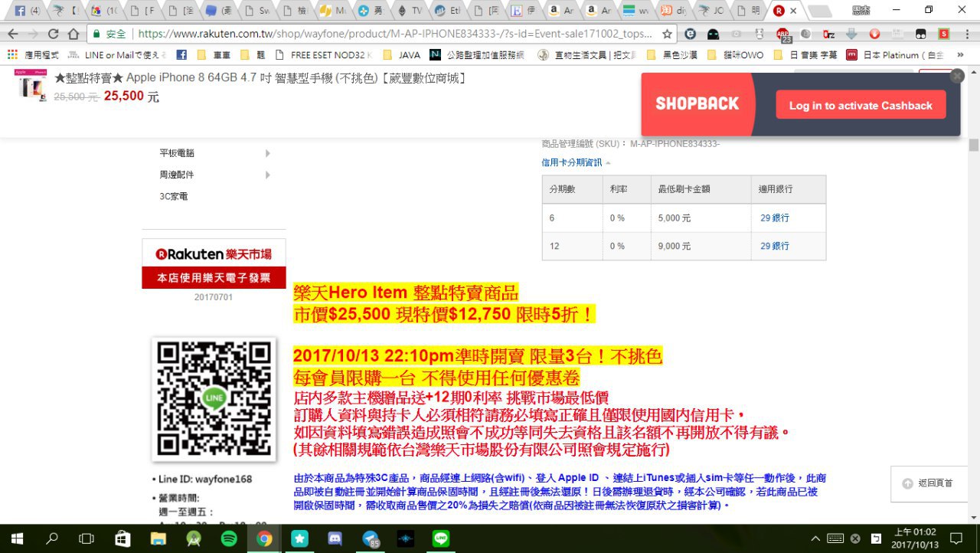The height and width of the screenshot is (553, 980).
Task: Open the 貓咪OWO bookmark folder
Action: [x=737, y=55]
